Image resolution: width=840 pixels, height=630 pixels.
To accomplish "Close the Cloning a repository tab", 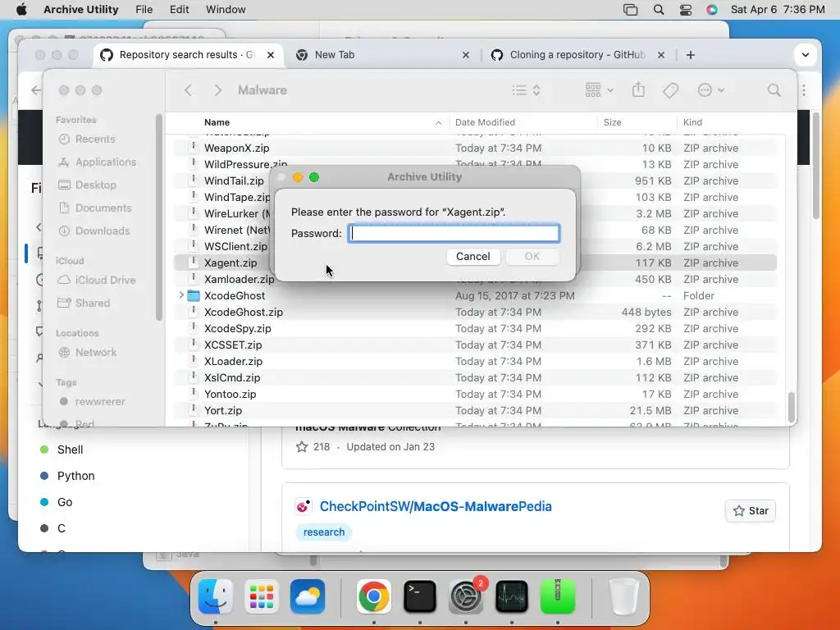I will point(661,55).
